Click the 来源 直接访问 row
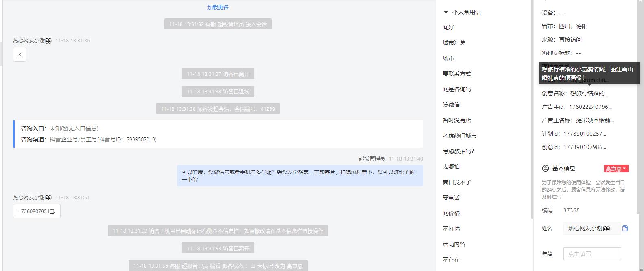The width and height of the screenshot is (644, 271). [x=562, y=40]
